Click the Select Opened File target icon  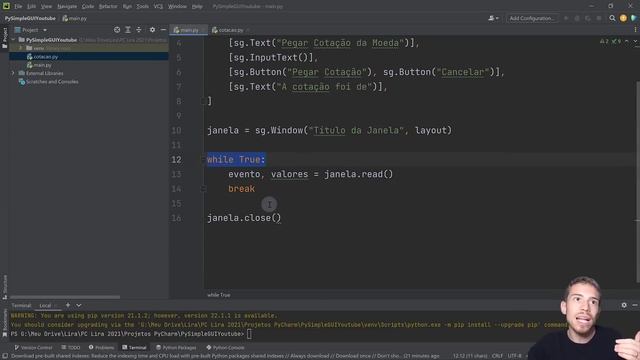coord(117,30)
